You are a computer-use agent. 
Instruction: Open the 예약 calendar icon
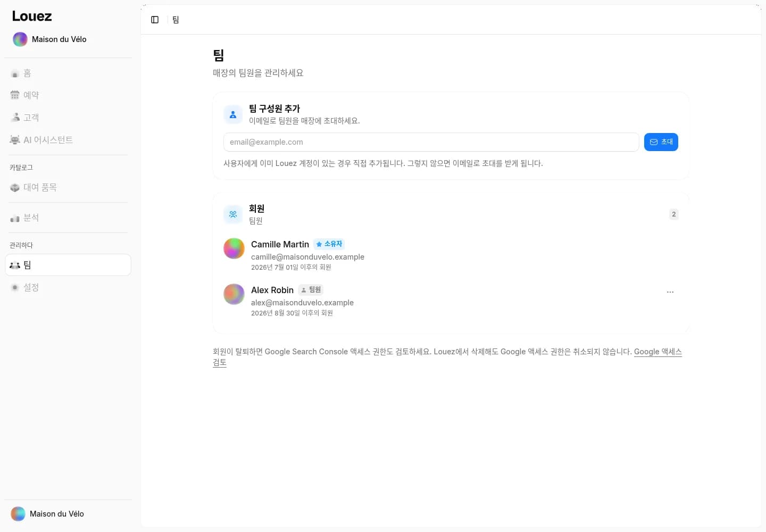tap(15, 95)
